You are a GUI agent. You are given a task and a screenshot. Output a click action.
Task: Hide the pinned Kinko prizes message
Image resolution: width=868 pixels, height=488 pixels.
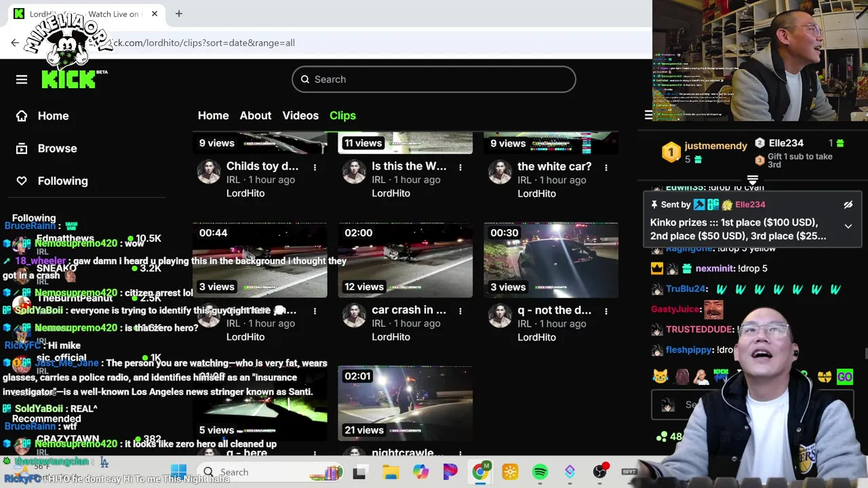[x=848, y=205]
